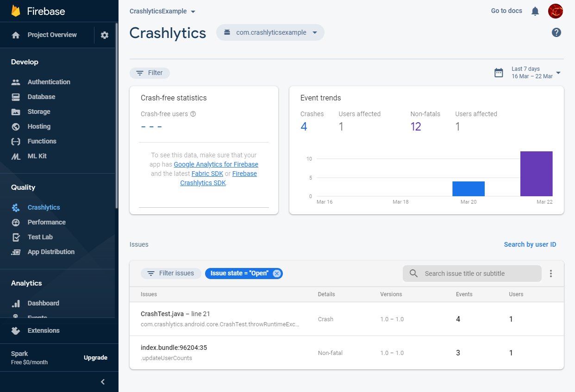Click the Storage folder icon
The image size is (575, 392).
(16, 112)
